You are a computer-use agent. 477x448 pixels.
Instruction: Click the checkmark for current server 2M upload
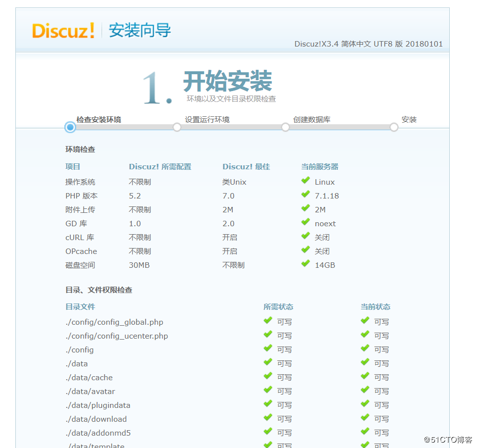coord(306,208)
